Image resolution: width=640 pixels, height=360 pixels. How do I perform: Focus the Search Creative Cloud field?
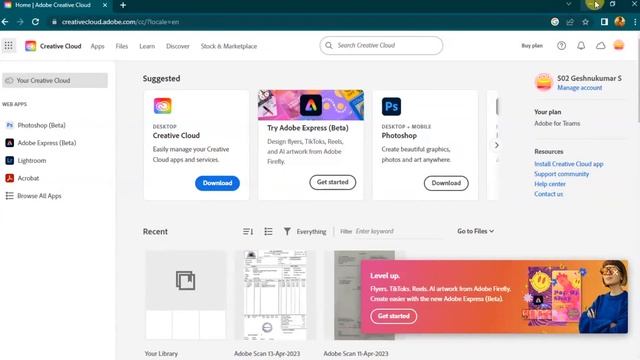(381, 45)
